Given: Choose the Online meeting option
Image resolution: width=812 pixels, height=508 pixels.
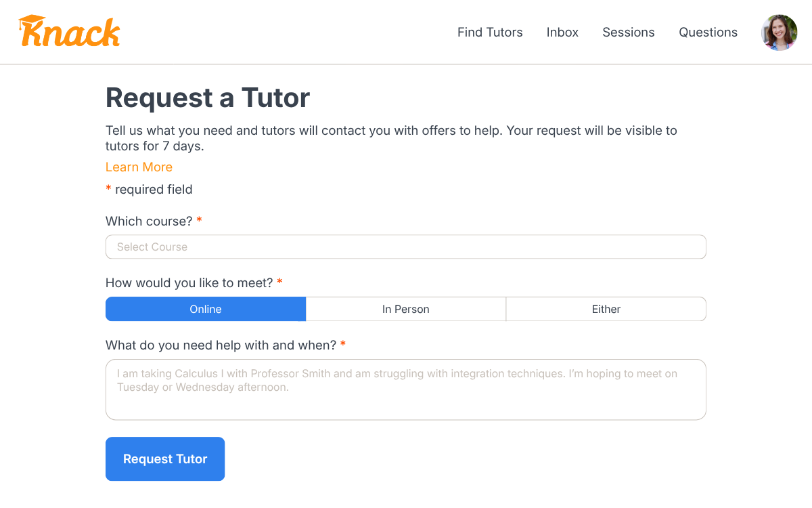Looking at the screenshot, I should pos(206,309).
